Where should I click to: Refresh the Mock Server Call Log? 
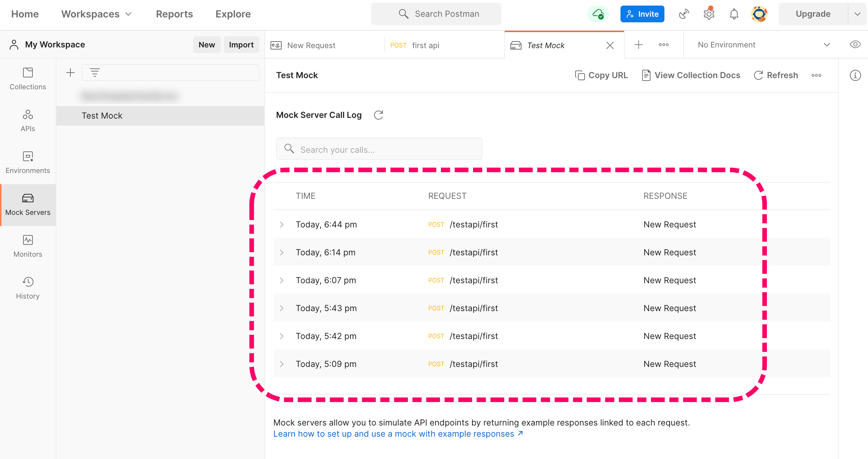[x=379, y=115]
